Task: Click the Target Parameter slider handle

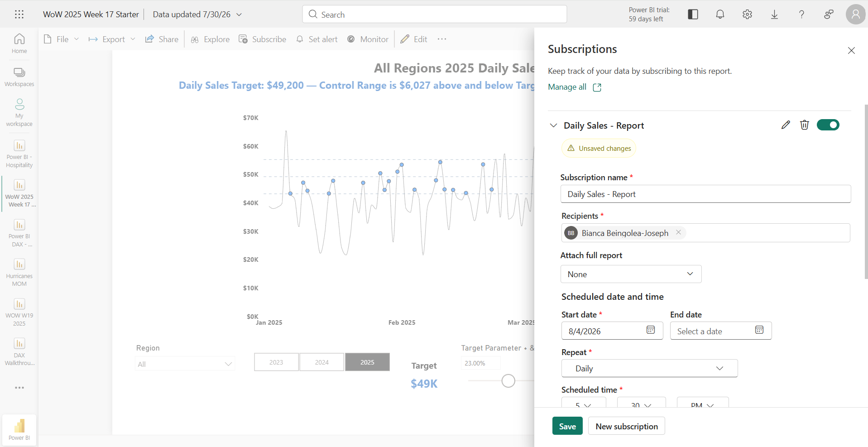Action: coord(508,381)
